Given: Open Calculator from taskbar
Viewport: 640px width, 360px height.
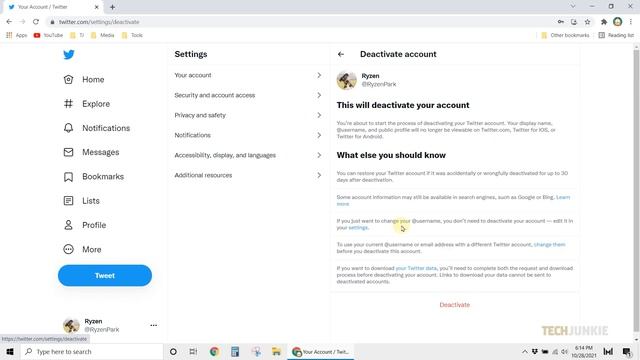Looking at the screenshot, I should [x=235, y=351].
